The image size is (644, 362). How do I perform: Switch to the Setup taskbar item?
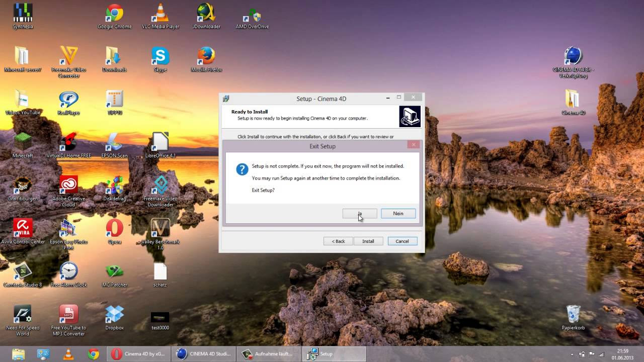334,354
